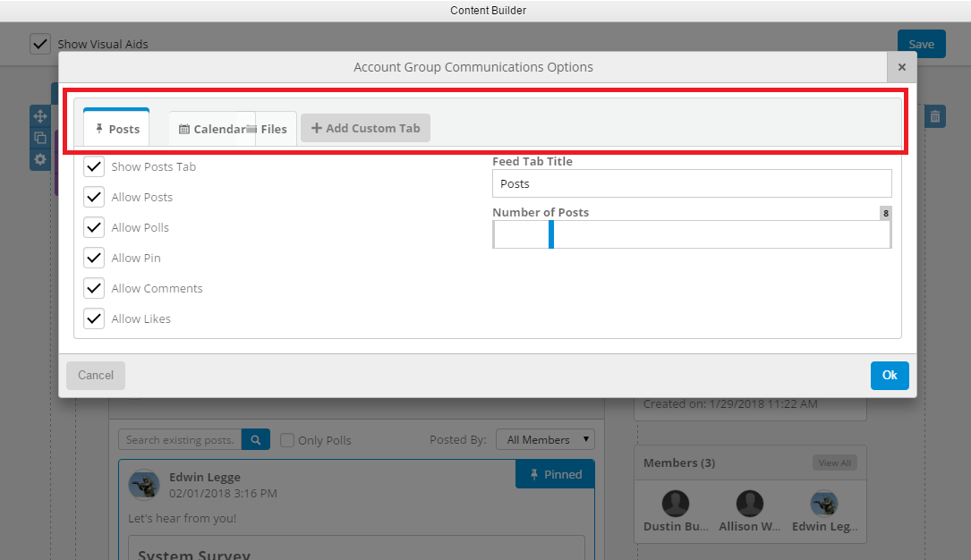Click the pin icon on Posts tab
This screenshot has height=560, width=971.
99,129
